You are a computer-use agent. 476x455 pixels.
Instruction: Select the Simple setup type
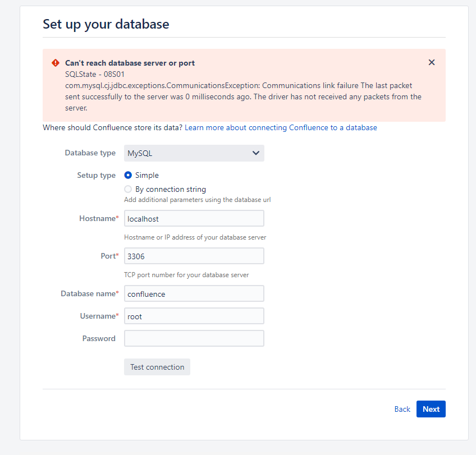point(128,175)
